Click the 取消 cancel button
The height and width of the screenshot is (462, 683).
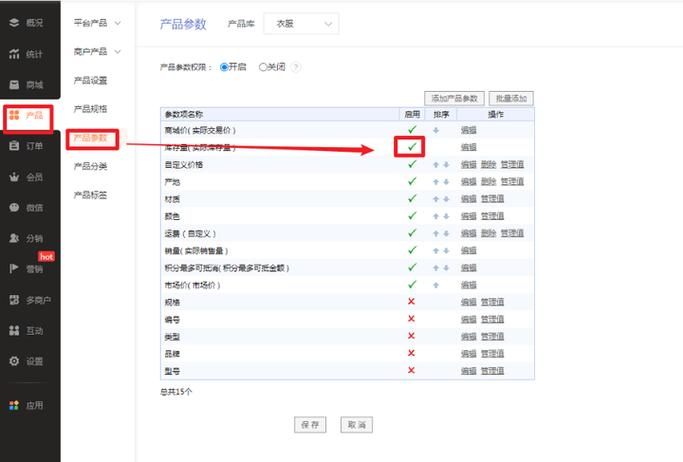356,425
